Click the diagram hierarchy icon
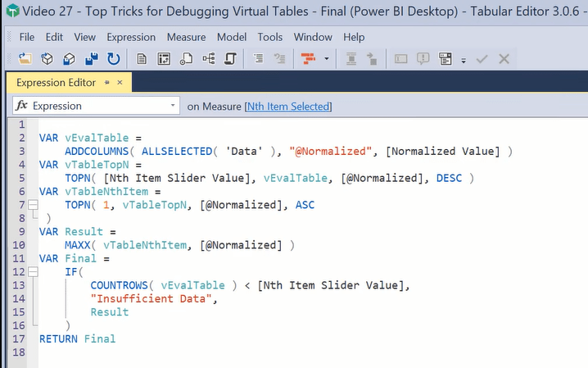 point(209,59)
